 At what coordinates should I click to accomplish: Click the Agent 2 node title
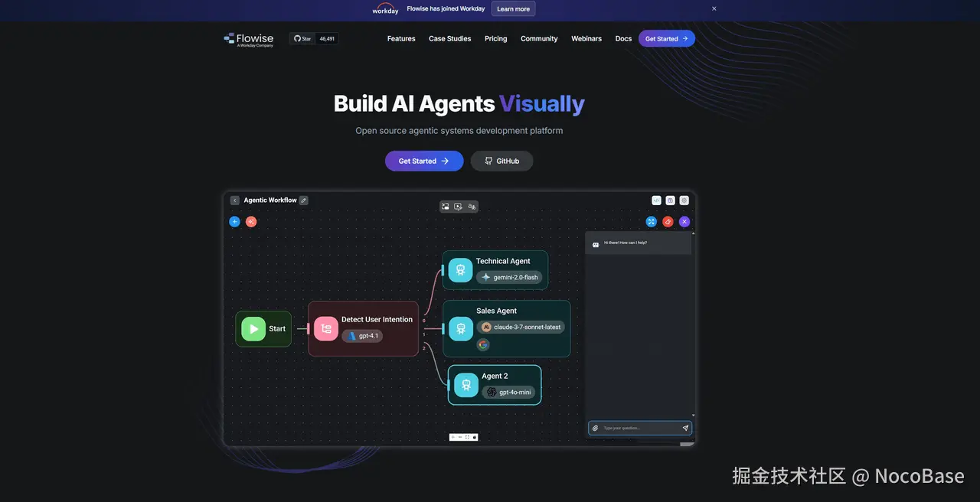click(x=495, y=376)
